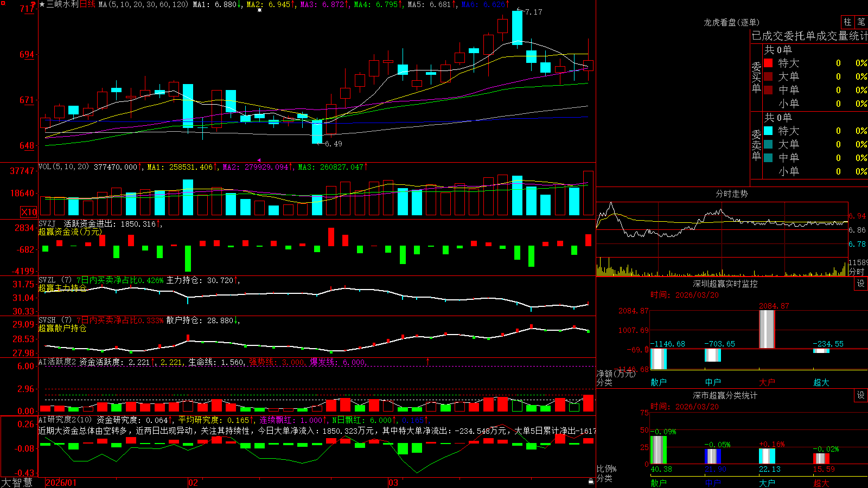This screenshot has width=868, height=488.
Task: Click the small red square icon at top-left
Action: (x=3, y=3)
